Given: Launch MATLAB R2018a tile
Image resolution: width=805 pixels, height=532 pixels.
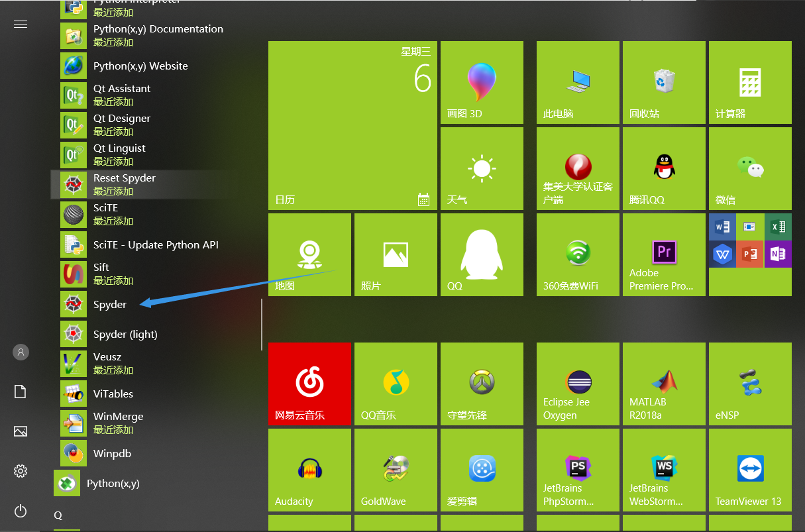Looking at the screenshot, I should [x=664, y=384].
